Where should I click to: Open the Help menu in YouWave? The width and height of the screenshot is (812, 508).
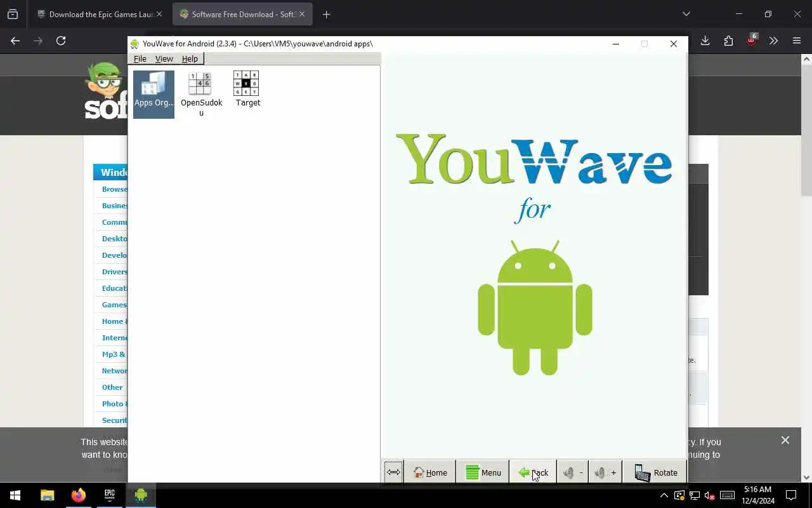click(190, 58)
